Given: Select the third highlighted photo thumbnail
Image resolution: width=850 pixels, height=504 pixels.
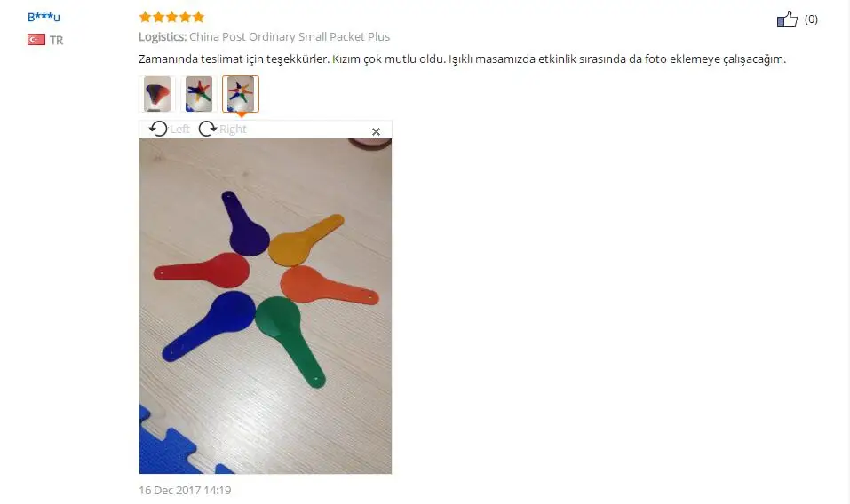Looking at the screenshot, I should point(241,94).
